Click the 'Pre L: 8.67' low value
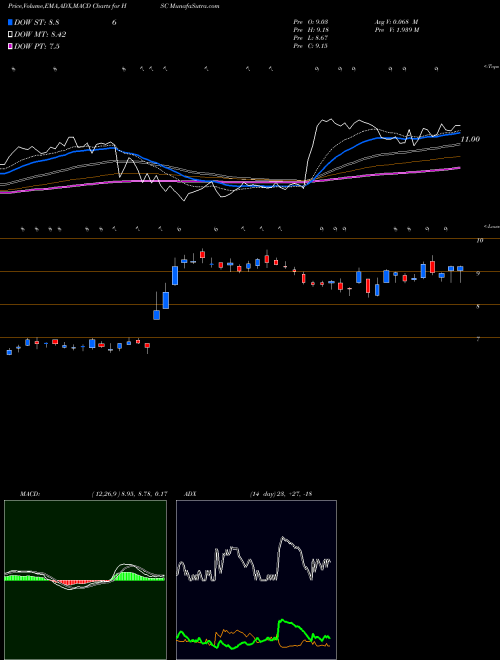 coord(311,38)
